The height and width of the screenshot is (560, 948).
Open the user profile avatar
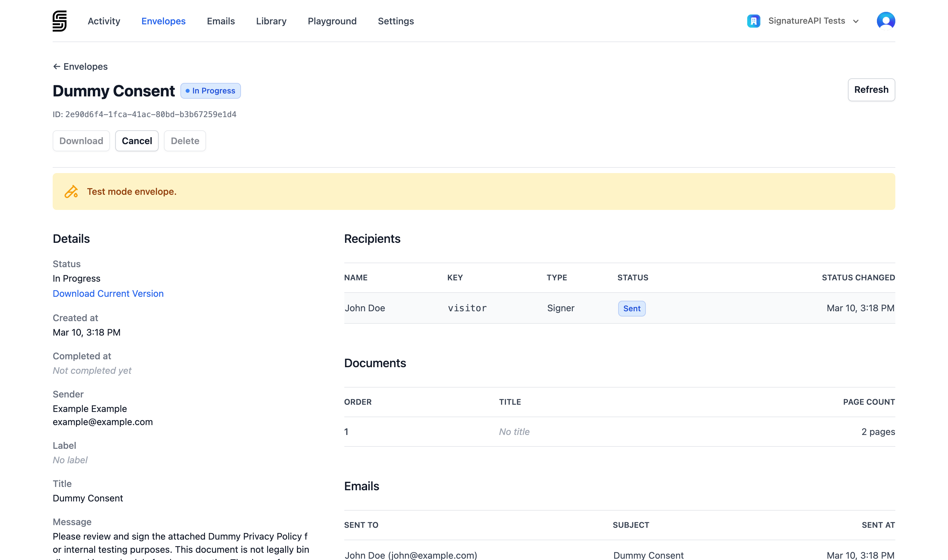[885, 21]
